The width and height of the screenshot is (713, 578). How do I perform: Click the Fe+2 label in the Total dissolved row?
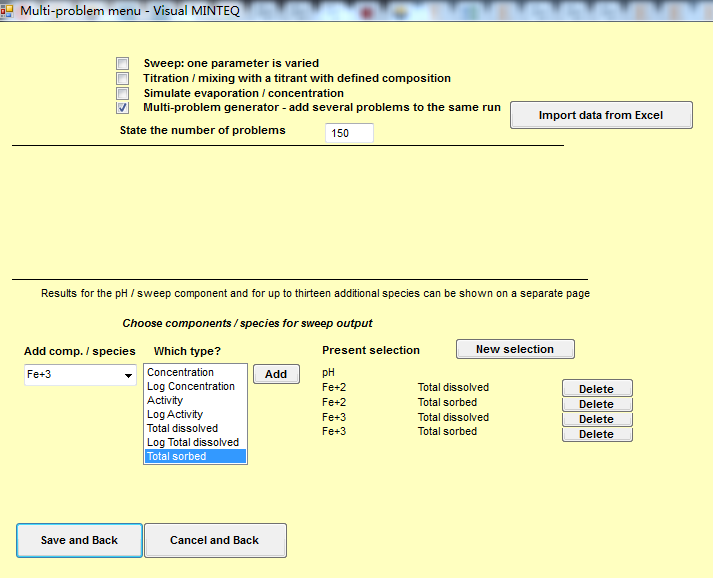click(334, 387)
